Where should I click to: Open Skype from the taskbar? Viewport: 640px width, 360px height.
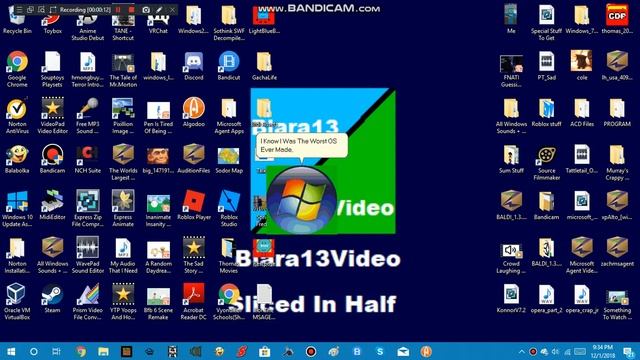tap(380, 351)
